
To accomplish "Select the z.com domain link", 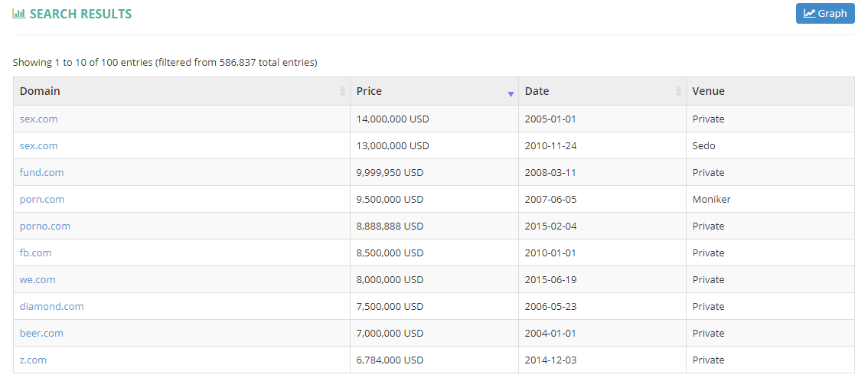I will pyautogui.click(x=33, y=360).
